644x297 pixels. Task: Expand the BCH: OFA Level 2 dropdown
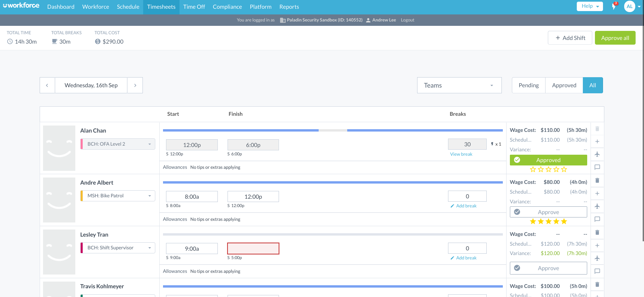pyautogui.click(x=118, y=144)
